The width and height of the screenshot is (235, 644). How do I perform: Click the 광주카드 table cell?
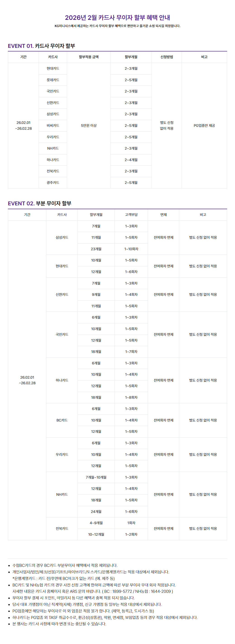53,183
